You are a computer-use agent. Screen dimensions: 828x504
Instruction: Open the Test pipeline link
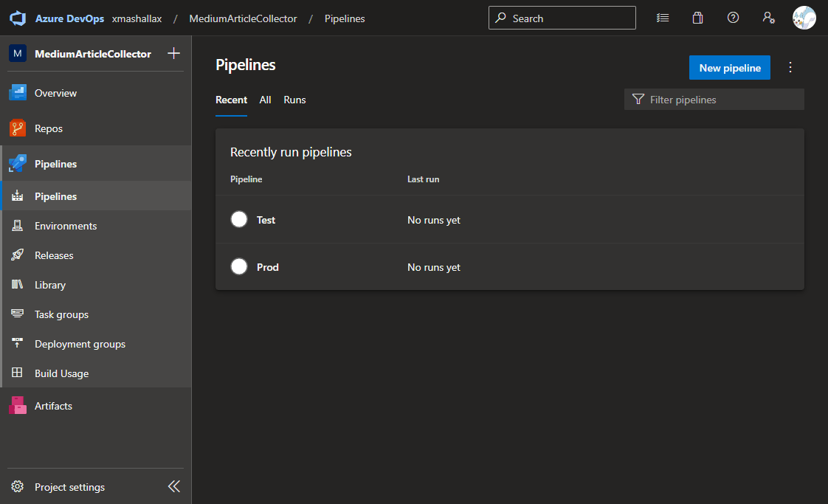(x=266, y=219)
